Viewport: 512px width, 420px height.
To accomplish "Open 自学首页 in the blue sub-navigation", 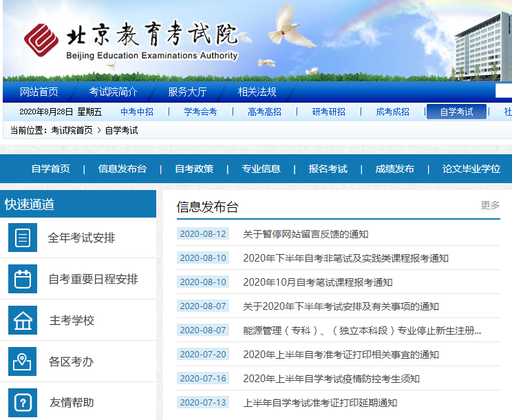I will coord(51,169).
